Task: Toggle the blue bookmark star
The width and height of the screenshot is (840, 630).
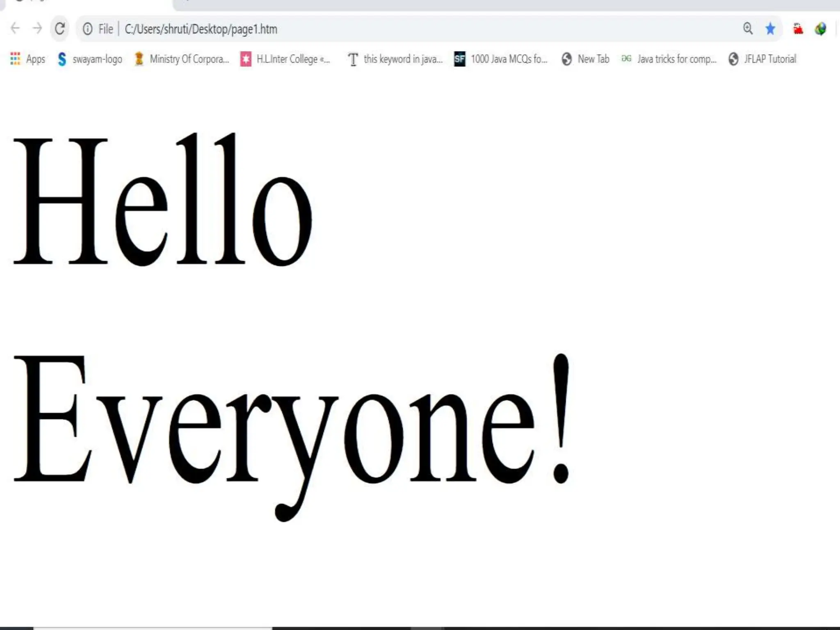Action: (x=770, y=29)
